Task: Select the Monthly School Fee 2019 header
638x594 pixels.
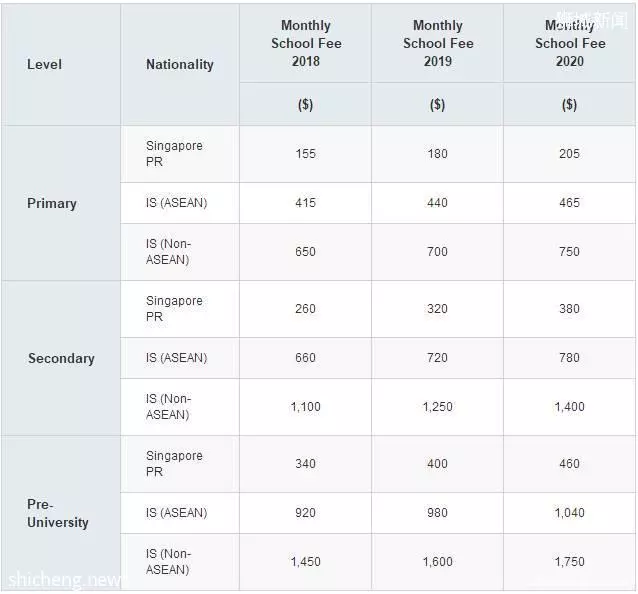Action: 438,43
